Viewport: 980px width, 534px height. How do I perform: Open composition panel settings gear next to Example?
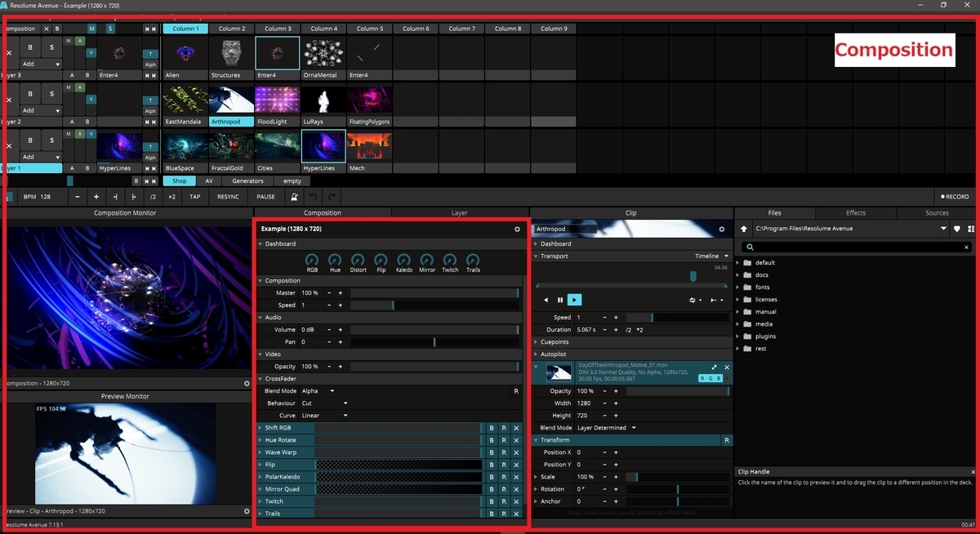coord(517,229)
